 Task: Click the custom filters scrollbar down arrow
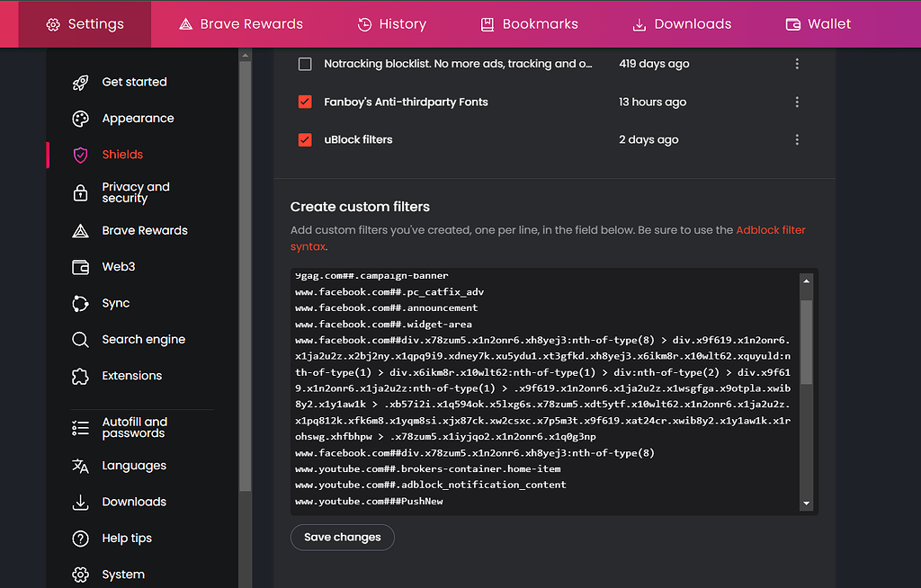[806, 503]
